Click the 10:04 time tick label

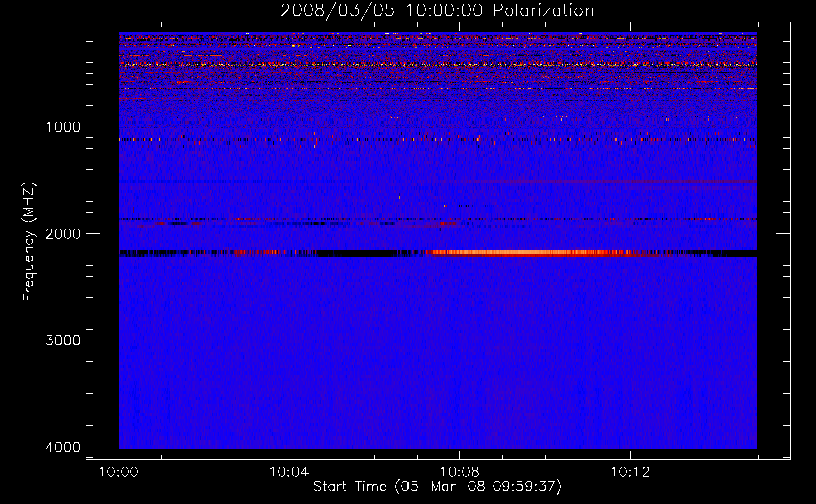coord(289,472)
